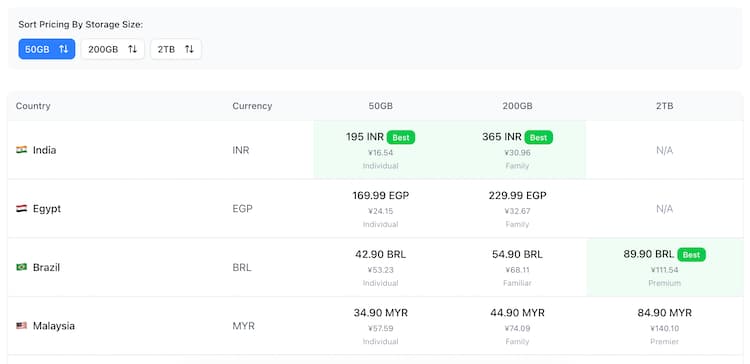Image resolution: width=750 pixels, height=364 pixels.
Task: Click Best badge next to 365 INR
Action: click(539, 138)
